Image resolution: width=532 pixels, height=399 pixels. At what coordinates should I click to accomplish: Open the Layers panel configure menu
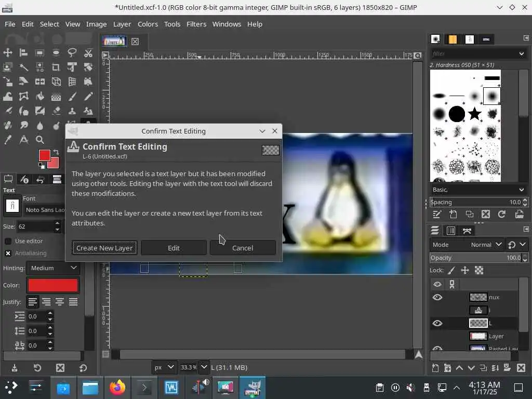[x=526, y=229]
